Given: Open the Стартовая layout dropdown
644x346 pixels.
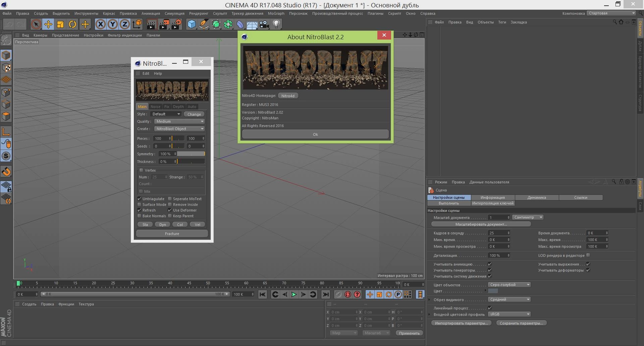Looking at the screenshot, I should click(x=611, y=13).
